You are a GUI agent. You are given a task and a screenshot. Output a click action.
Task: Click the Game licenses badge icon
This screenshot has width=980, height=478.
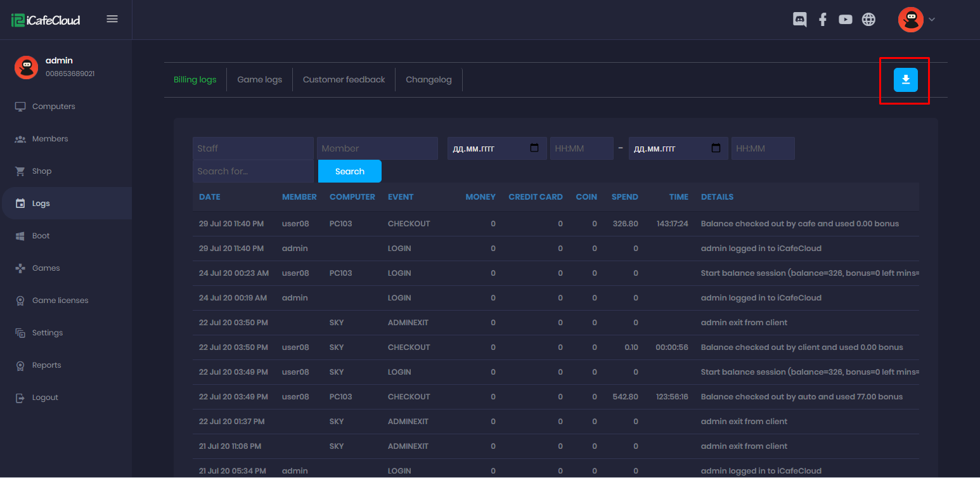tap(20, 300)
